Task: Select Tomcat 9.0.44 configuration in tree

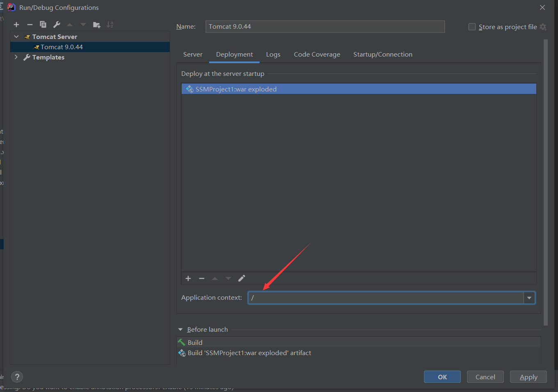Action: [90, 47]
